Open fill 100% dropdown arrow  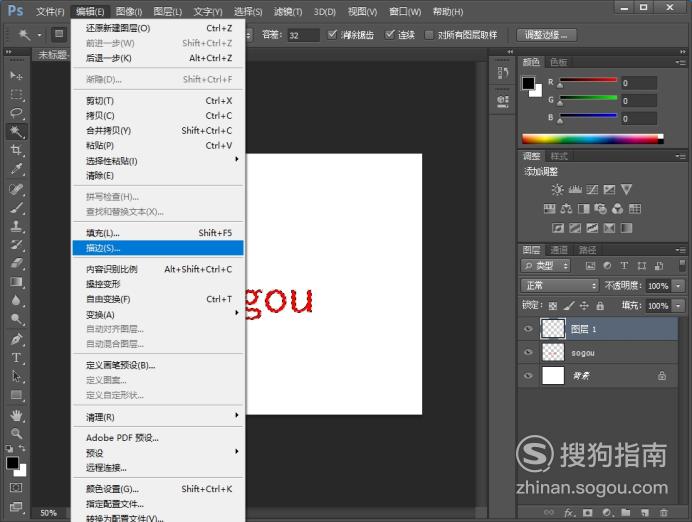tap(678, 306)
